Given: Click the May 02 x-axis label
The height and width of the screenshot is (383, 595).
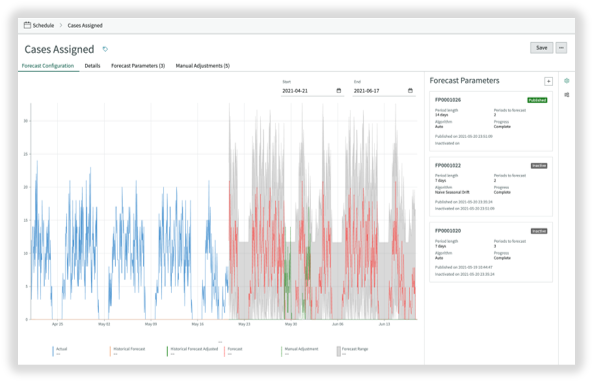Looking at the screenshot, I should (104, 324).
